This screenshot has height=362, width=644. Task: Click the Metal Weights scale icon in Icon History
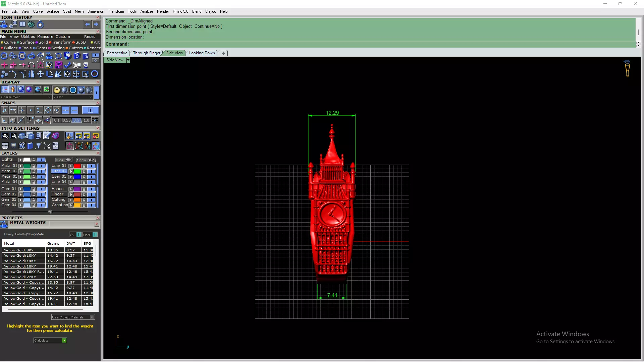coord(4,24)
